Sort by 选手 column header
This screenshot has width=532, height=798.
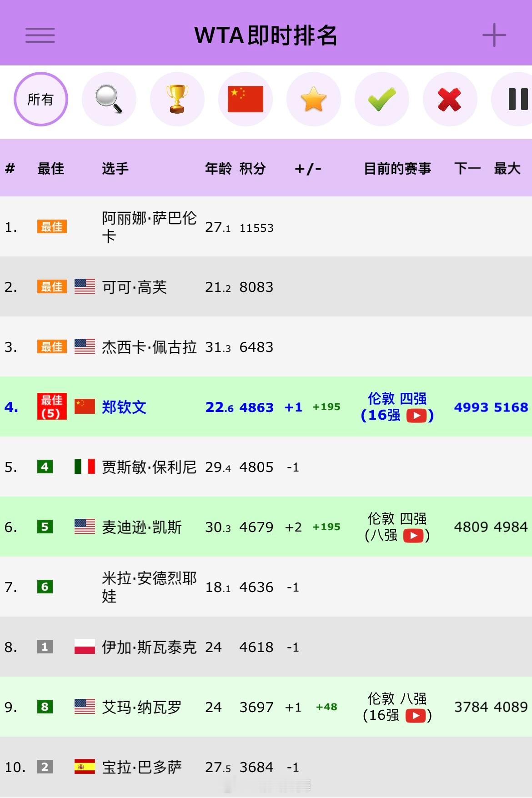click(x=115, y=169)
